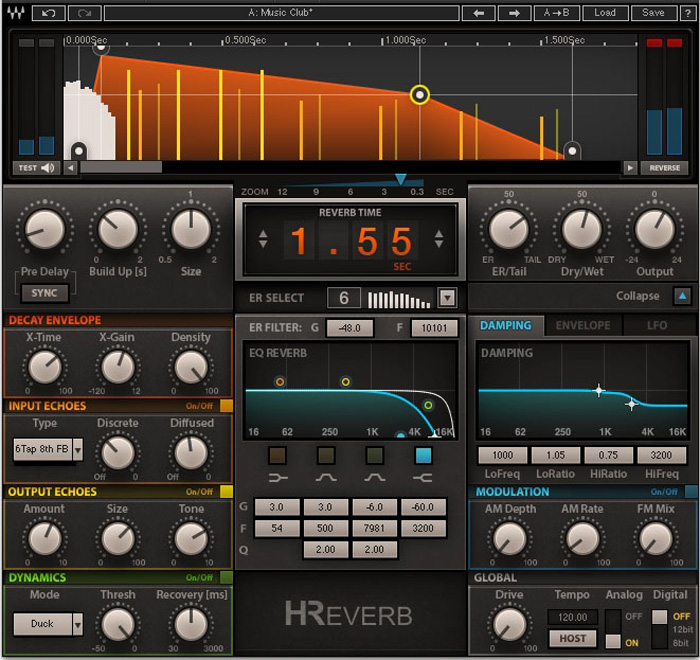Open the Input Echoes Type dropdown
This screenshot has height=660, width=700.
(x=78, y=450)
